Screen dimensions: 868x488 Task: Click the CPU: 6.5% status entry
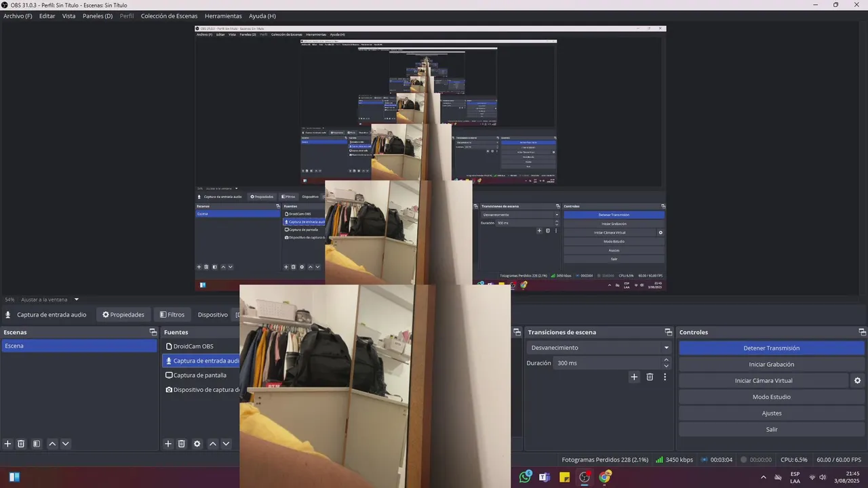[x=793, y=460]
